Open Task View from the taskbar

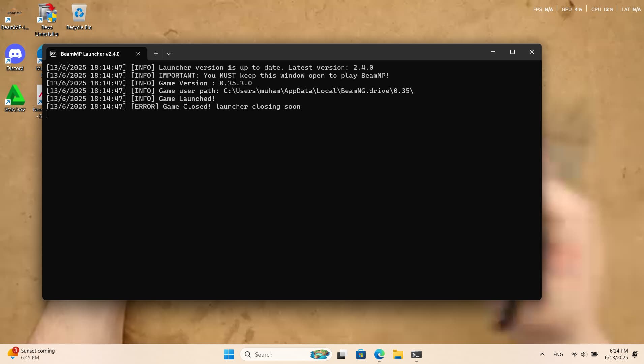(342, 354)
